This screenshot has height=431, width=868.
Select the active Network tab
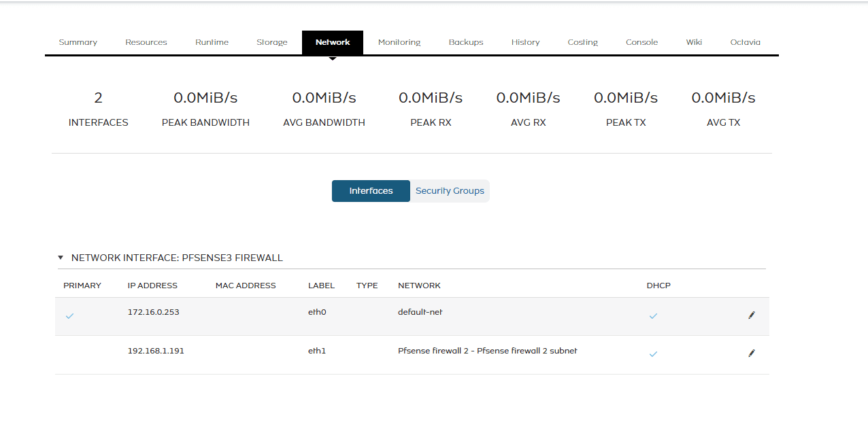coord(333,42)
